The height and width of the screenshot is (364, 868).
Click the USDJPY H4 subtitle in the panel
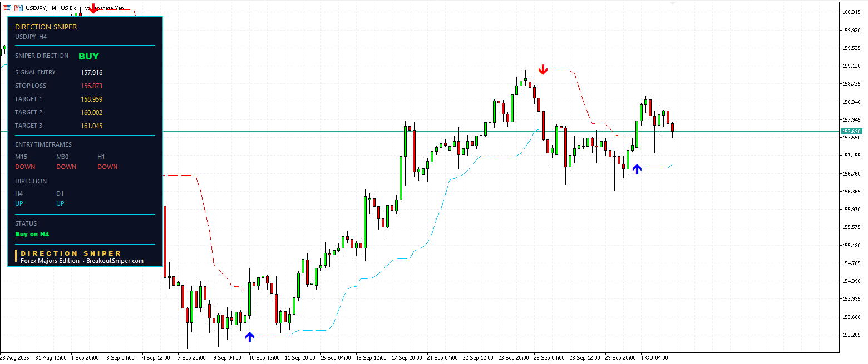pos(31,37)
